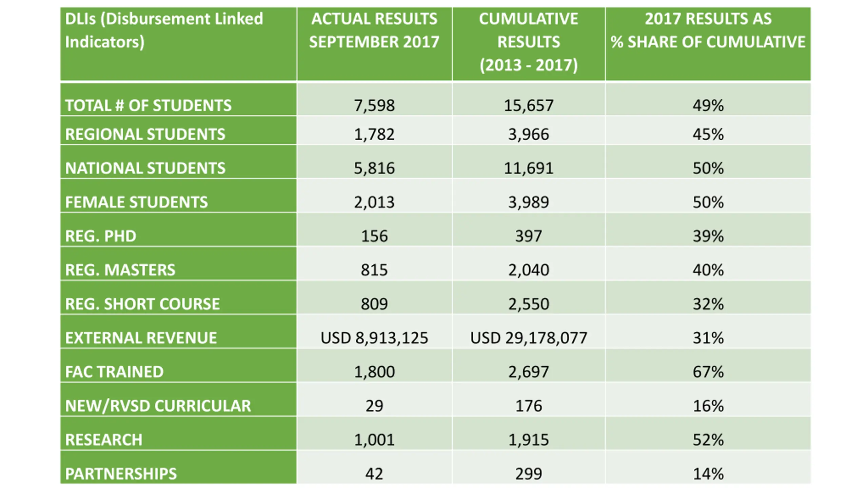
Task: Click the 67% share cell
Action: click(x=708, y=366)
